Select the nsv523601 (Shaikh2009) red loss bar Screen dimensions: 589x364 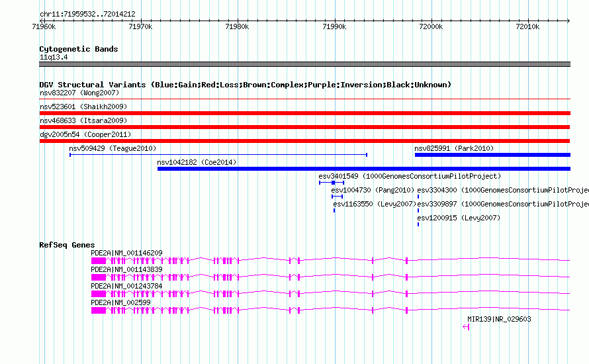(x=304, y=113)
